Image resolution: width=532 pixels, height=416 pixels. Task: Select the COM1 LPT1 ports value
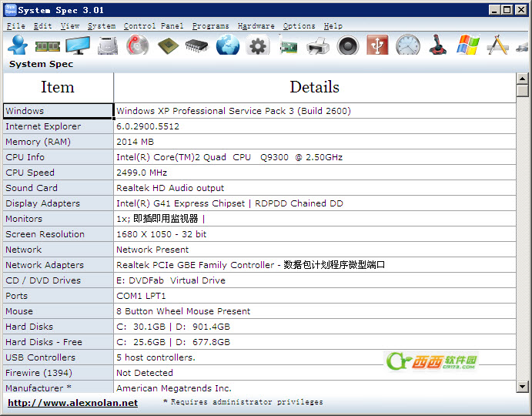(x=141, y=296)
